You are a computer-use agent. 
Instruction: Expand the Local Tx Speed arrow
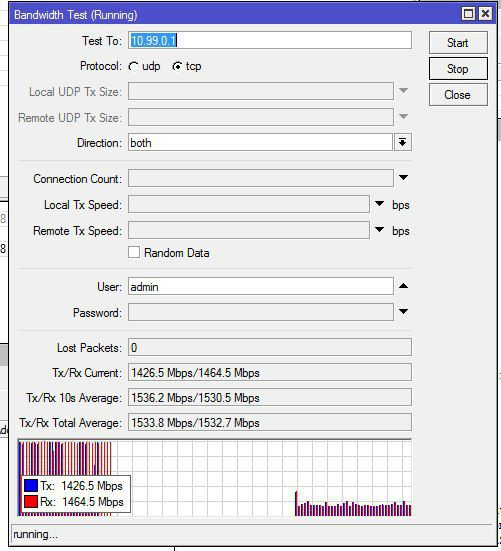(379, 204)
